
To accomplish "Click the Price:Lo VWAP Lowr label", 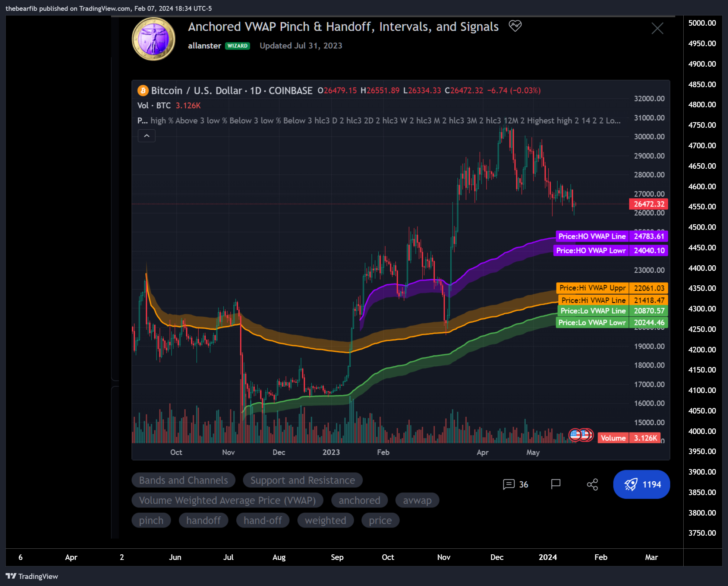I will [x=592, y=323].
